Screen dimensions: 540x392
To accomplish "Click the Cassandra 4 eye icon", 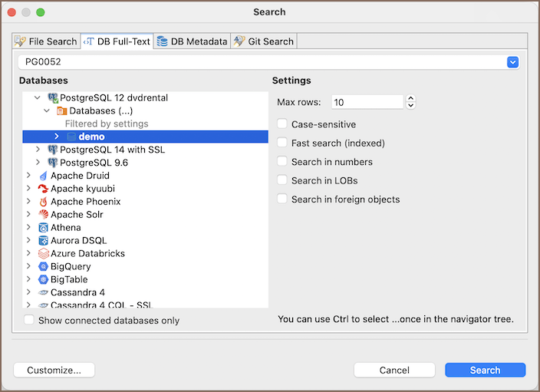I will [x=43, y=293].
